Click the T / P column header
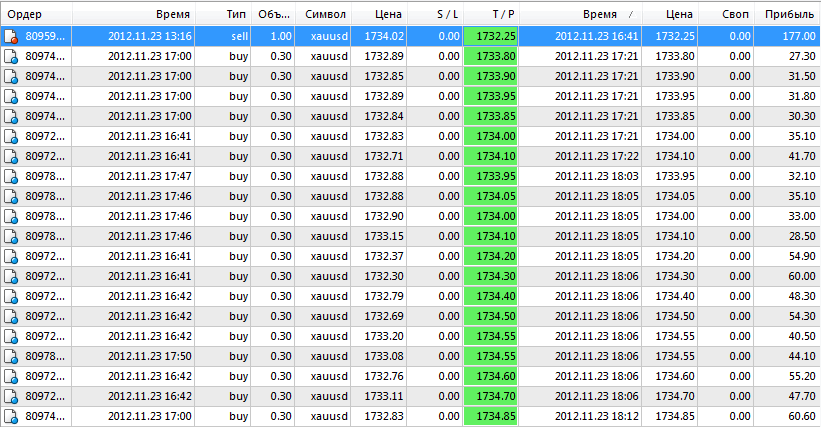Image resolution: width=821 pixels, height=427 pixels. coord(491,14)
